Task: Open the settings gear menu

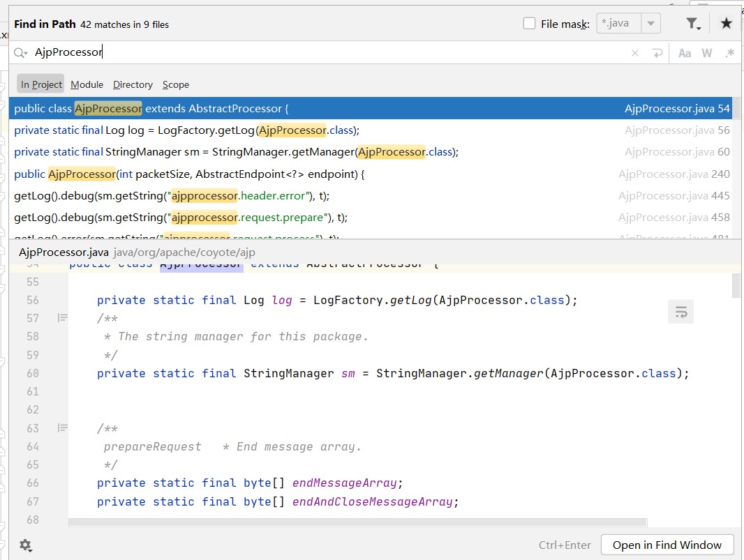Action: pyautogui.click(x=26, y=545)
